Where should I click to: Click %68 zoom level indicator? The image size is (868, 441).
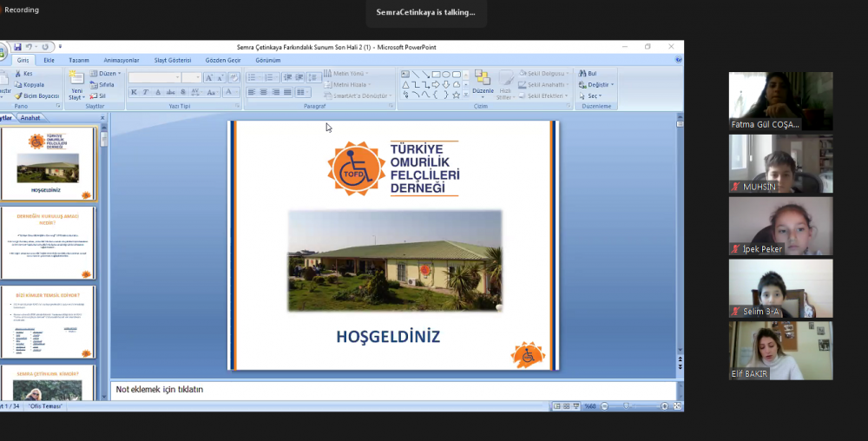(x=590, y=406)
